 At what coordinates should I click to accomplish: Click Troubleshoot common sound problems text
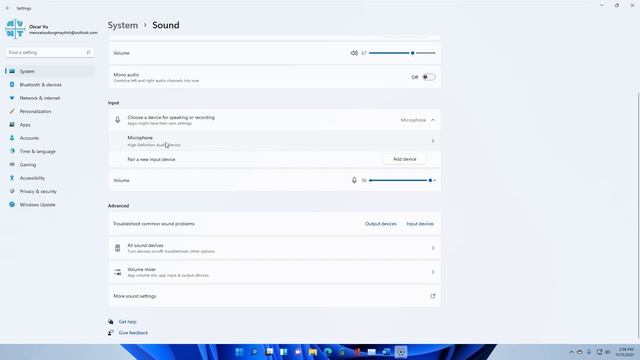[x=154, y=224]
